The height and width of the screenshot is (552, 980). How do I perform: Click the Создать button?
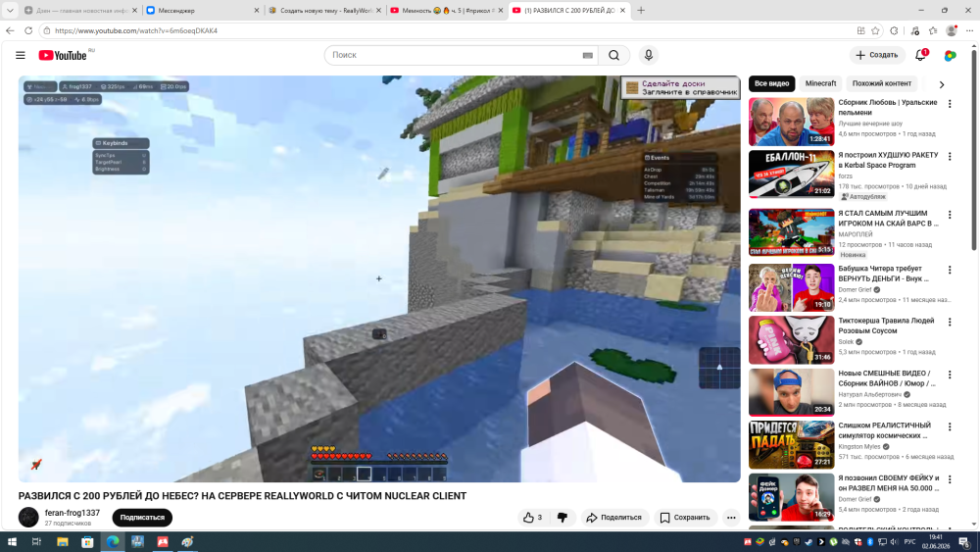[877, 55]
